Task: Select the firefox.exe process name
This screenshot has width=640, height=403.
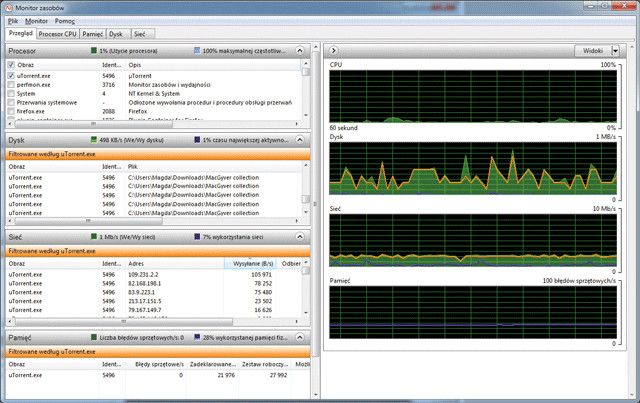Action: point(31,111)
